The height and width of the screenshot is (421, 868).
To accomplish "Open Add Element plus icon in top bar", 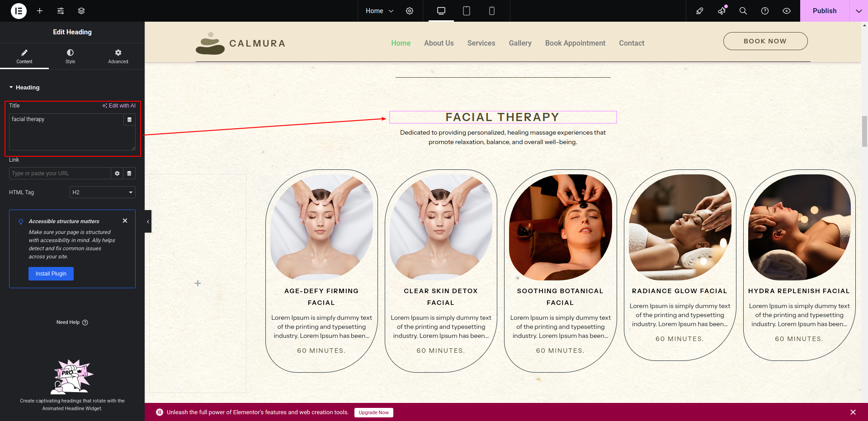I will click(x=40, y=11).
